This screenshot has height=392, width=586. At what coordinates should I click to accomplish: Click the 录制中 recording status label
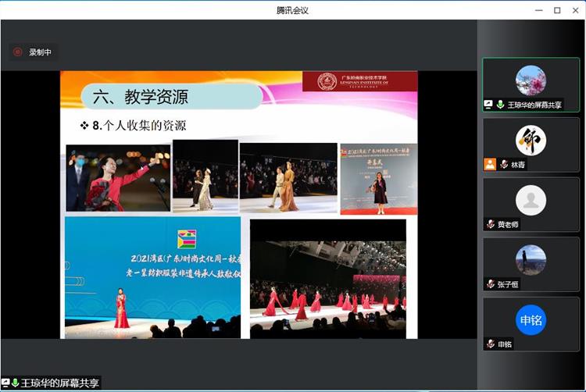click(40, 52)
